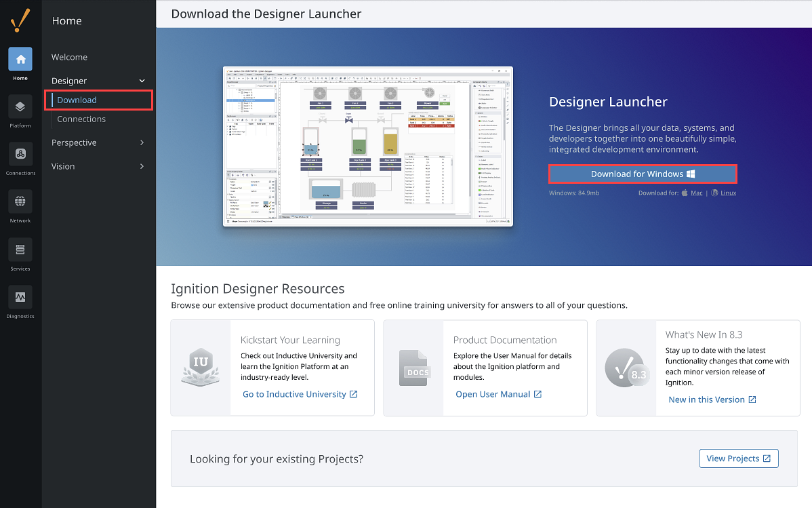Image resolution: width=812 pixels, height=508 pixels.
Task: Click the Windows: 84.9mb size text
Action: 574,193
